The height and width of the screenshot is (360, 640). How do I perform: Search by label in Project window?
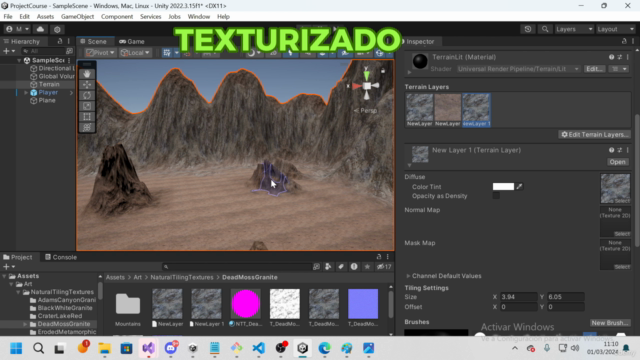point(341,267)
